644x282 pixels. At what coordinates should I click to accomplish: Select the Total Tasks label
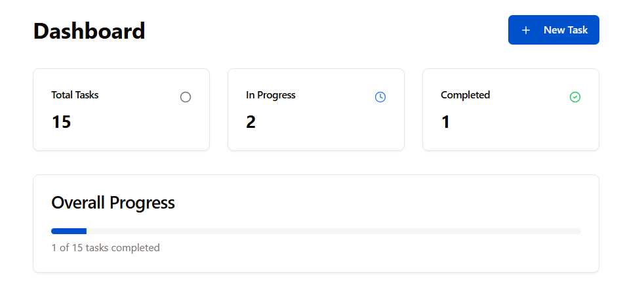(75, 95)
